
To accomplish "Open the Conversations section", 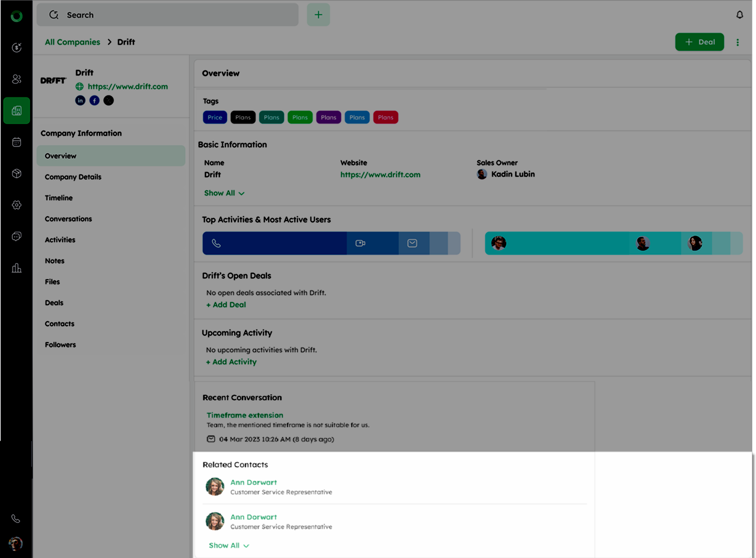I will (x=68, y=219).
